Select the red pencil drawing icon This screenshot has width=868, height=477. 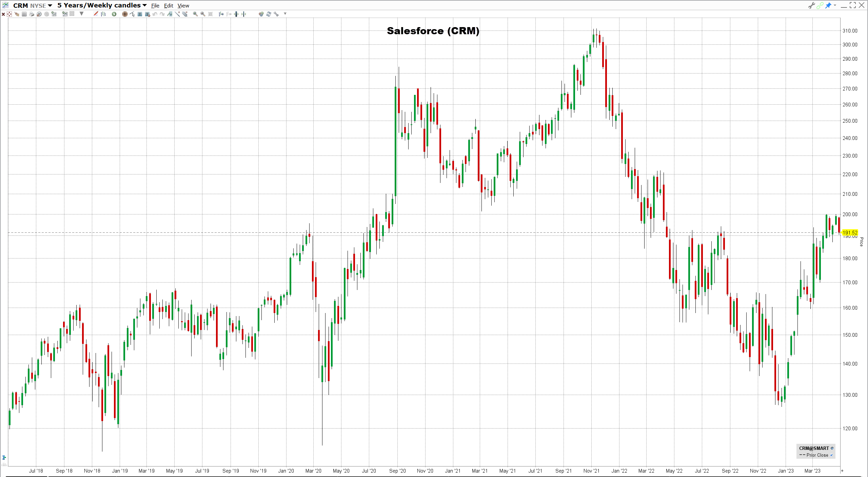96,14
